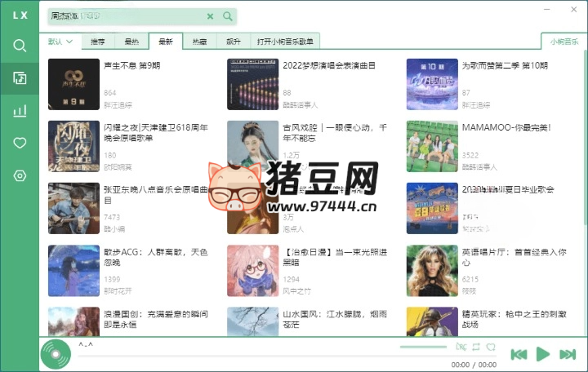Open the 精英玩家 playlist cover
Viewport: 588px width, 372px height.
(432, 321)
